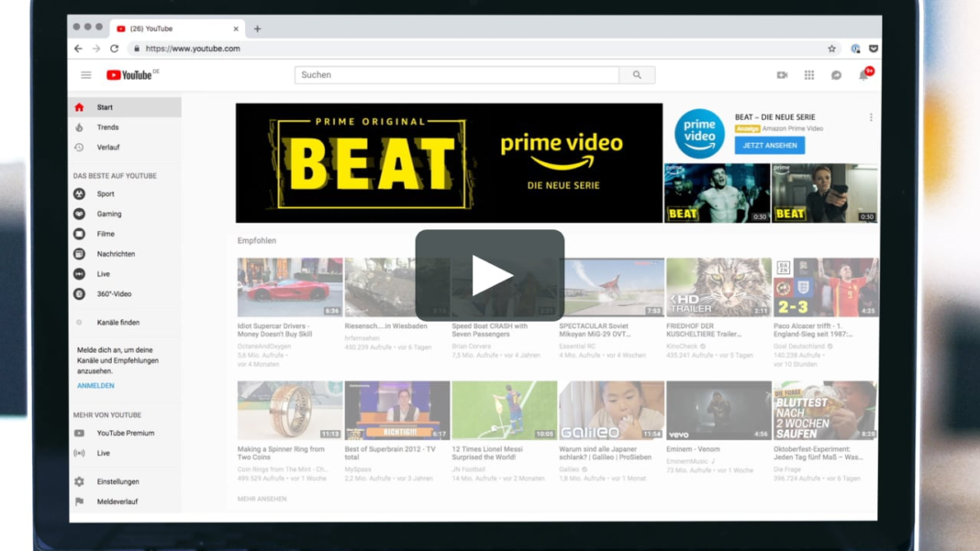The image size is (980, 551).
Task: Click the search magnifier button
Action: tap(637, 75)
